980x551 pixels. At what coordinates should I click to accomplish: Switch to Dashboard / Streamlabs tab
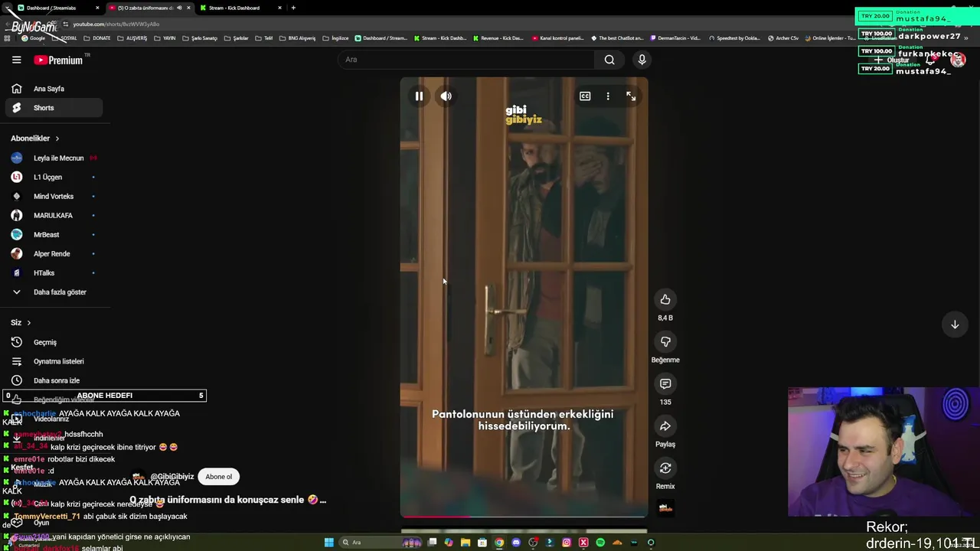58,8
